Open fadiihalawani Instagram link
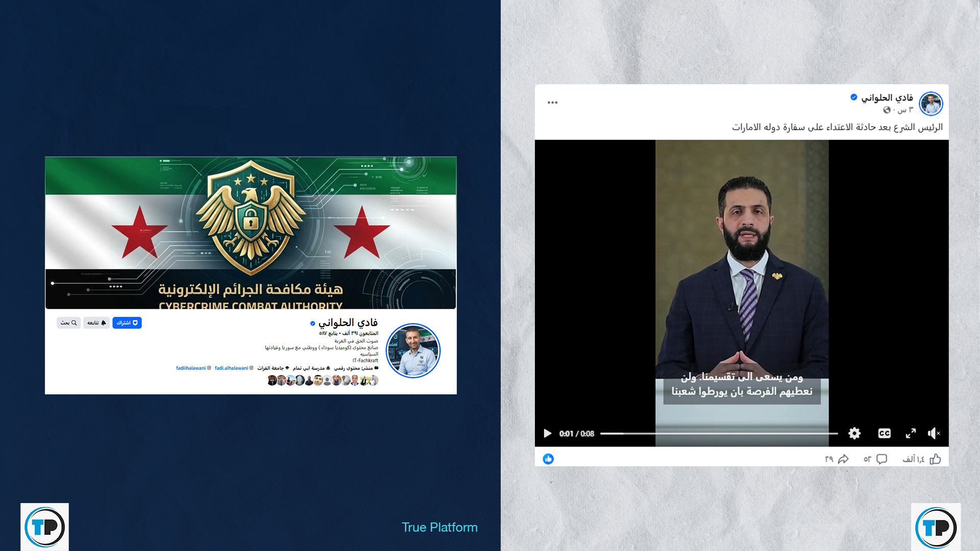This screenshot has height=551, width=980. click(x=191, y=368)
